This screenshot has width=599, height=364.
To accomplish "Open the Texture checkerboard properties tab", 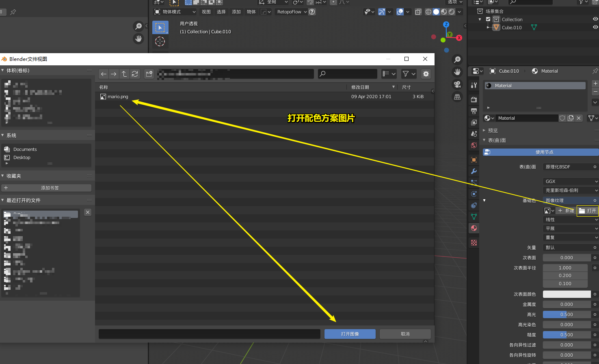I will 474,243.
